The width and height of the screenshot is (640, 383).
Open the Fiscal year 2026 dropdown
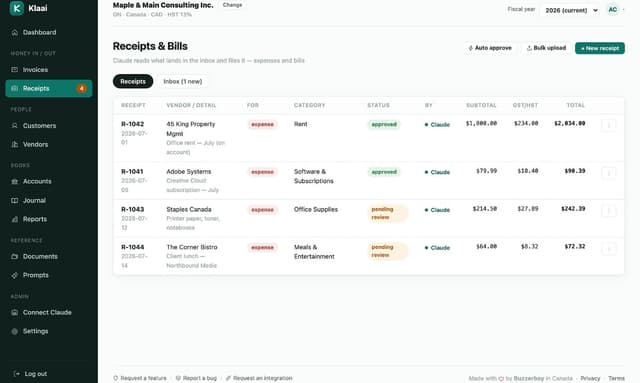(571, 10)
